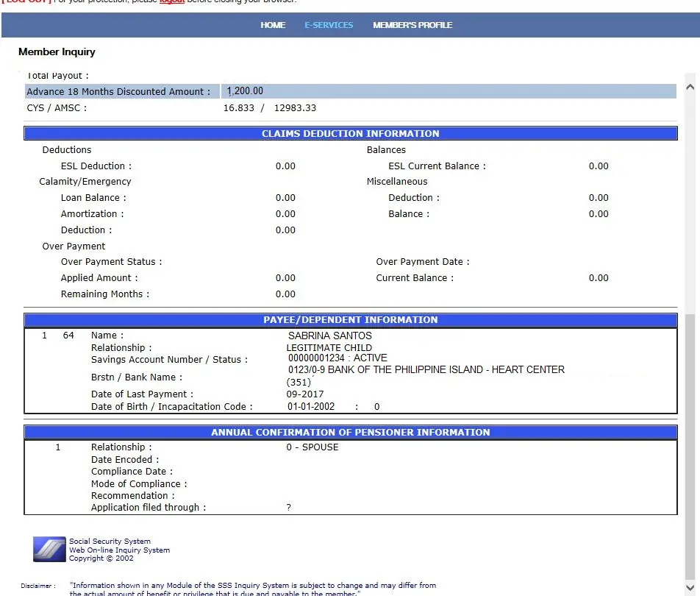Select the Advance 18 Months Discounted Amount row
700x596 pixels.
point(351,91)
